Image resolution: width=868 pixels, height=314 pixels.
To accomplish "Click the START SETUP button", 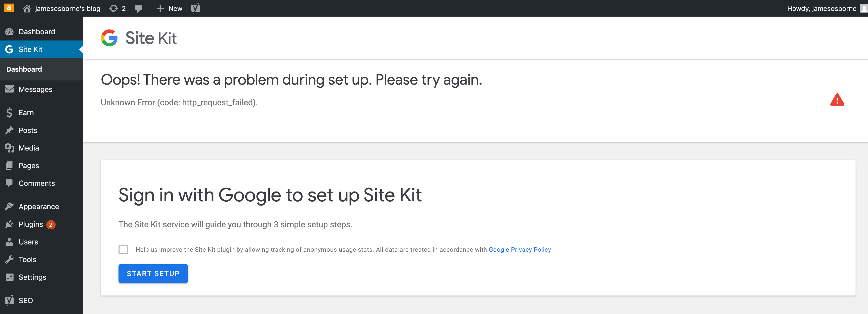I will click(x=153, y=273).
